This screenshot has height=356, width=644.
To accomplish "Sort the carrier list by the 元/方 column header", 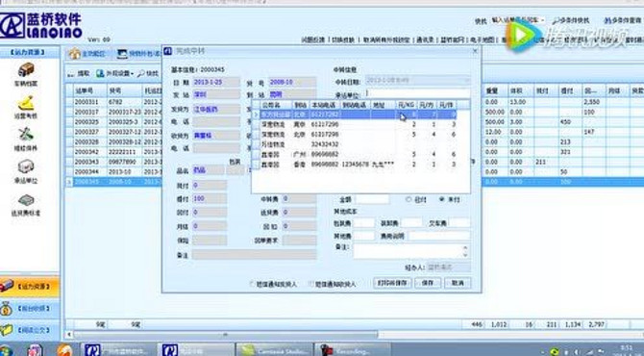I will pos(427,105).
